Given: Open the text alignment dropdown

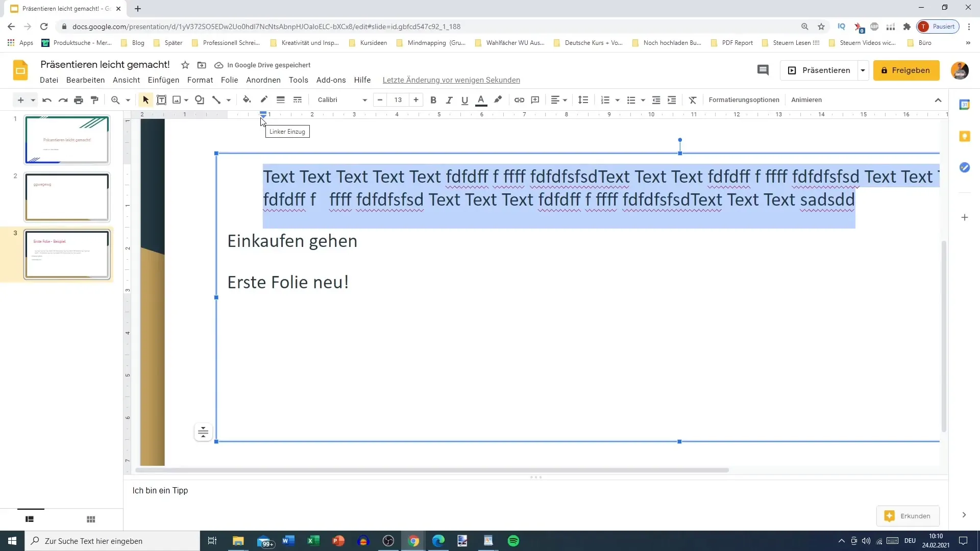Looking at the screenshot, I should (x=559, y=100).
